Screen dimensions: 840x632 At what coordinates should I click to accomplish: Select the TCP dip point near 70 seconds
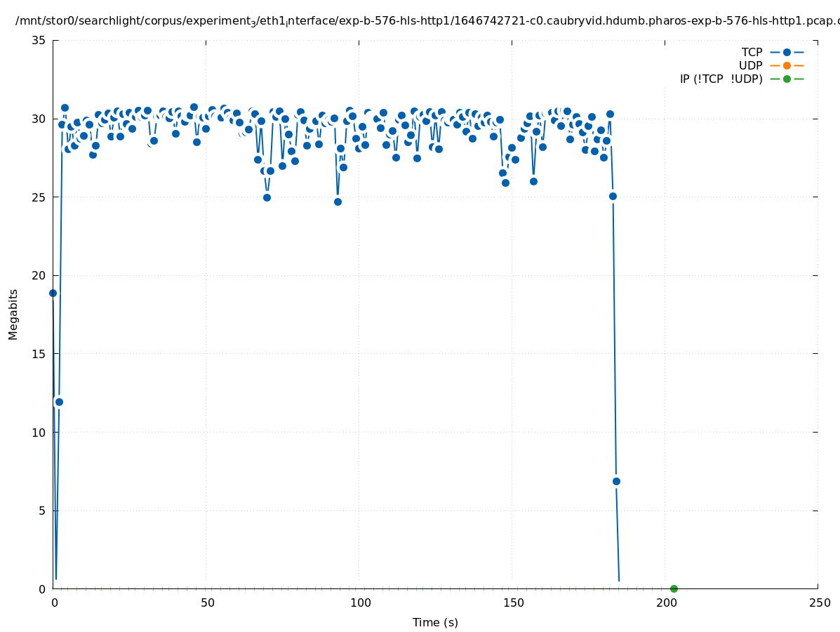[x=267, y=197]
